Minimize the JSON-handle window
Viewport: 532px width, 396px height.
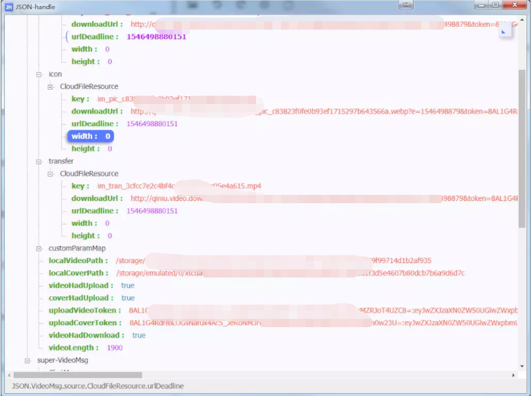[x=481, y=5]
